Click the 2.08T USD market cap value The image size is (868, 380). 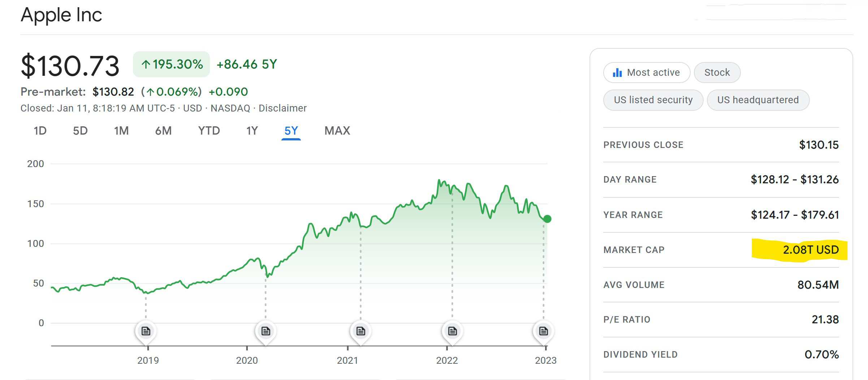(811, 250)
